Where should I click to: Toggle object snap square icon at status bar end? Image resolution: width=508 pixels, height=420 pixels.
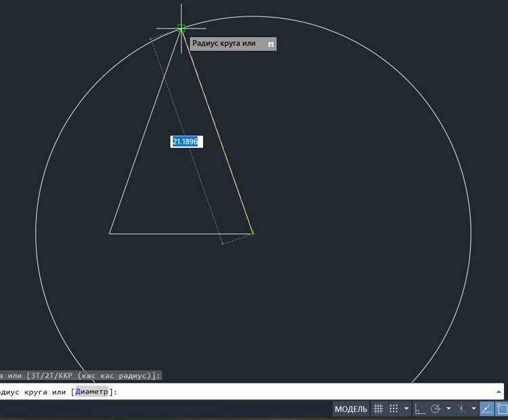click(x=502, y=409)
